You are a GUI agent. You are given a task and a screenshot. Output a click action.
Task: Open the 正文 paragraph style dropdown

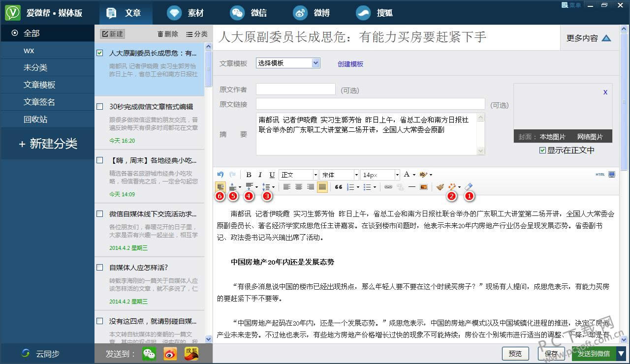coord(315,175)
